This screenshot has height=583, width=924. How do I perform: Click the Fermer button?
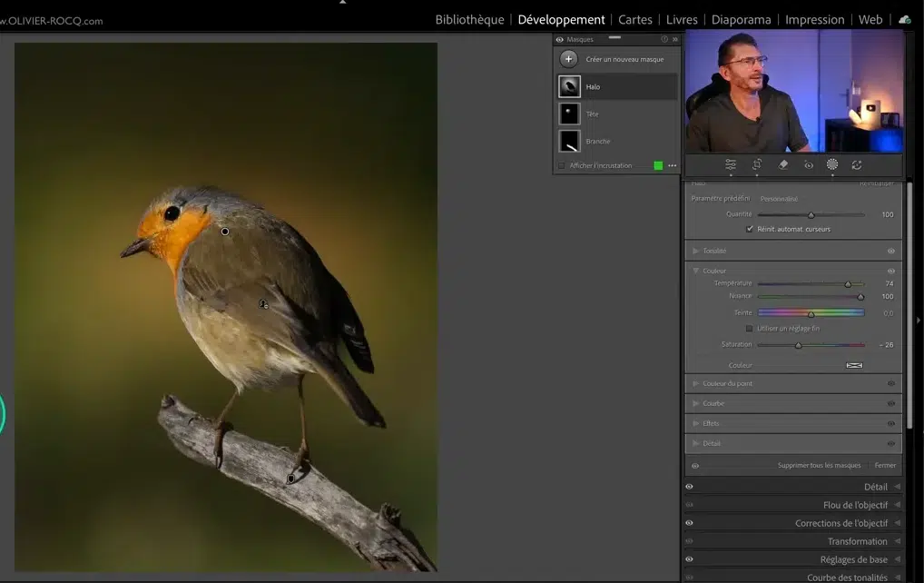click(885, 465)
